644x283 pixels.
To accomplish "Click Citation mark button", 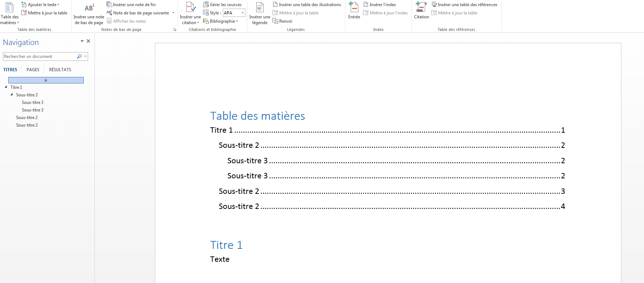I will pyautogui.click(x=421, y=11).
